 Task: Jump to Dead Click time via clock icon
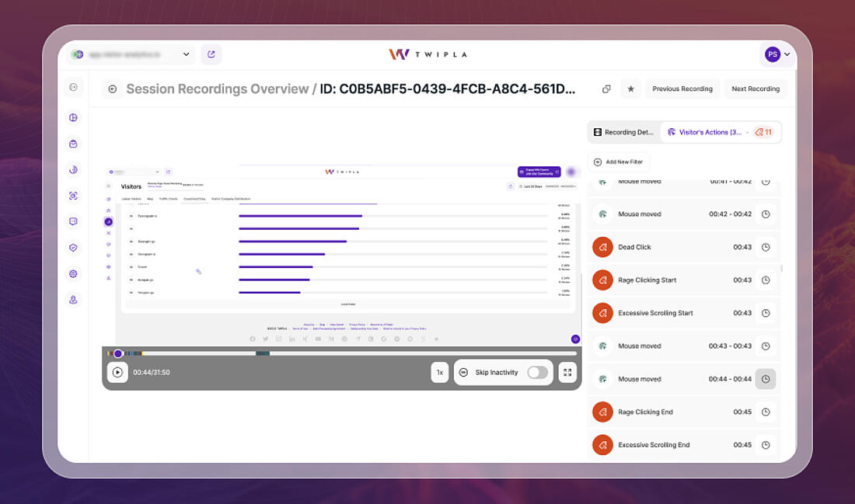coord(766,248)
